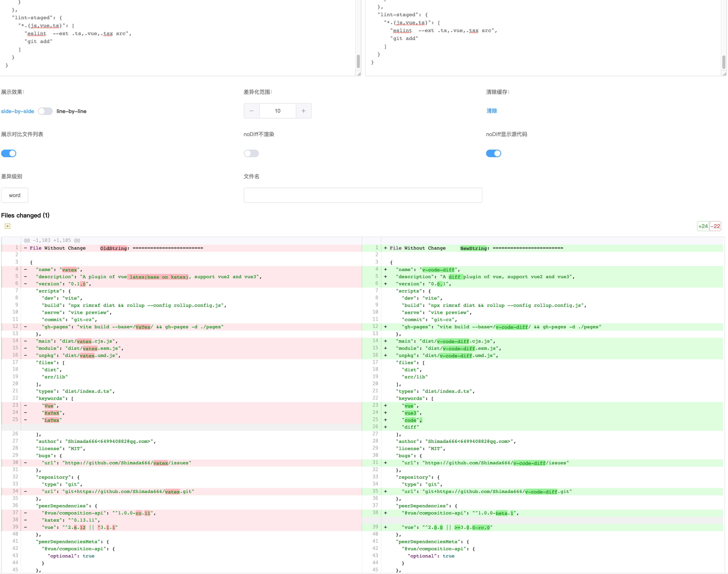Click the plus icon of the 差异化范围 stepper
728x574 pixels.
point(303,111)
